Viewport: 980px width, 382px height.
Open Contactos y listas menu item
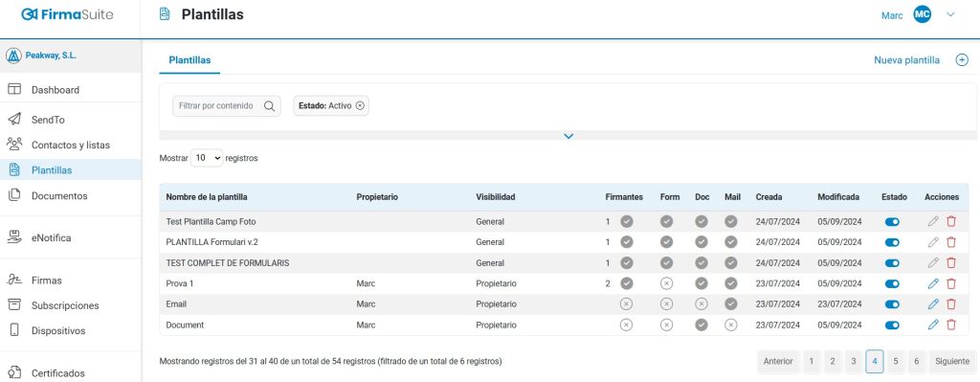point(71,145)
